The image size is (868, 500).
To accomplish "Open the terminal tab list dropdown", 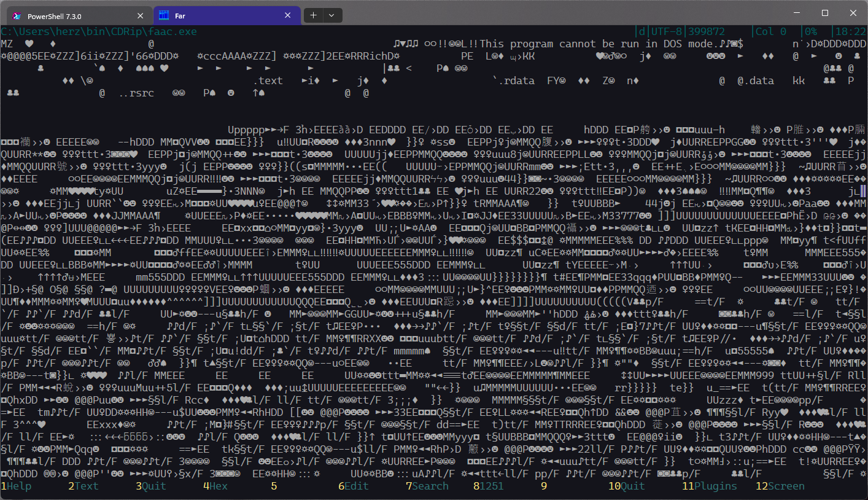I will (x=331, y=15).
